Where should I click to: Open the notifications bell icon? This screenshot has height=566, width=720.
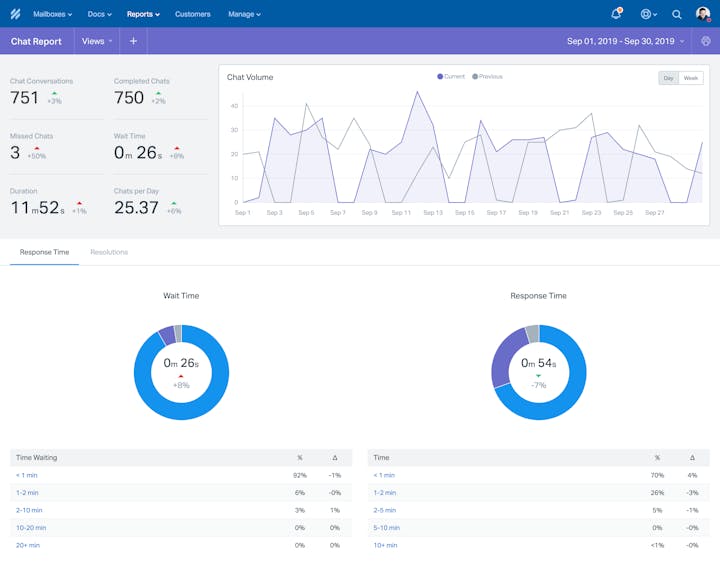click(x=616, y=14)
